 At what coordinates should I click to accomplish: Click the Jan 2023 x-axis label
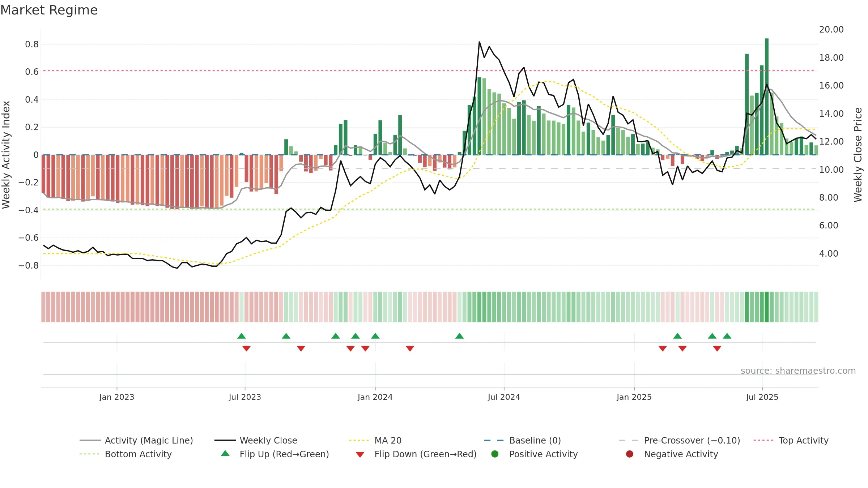tap(117, 397)
